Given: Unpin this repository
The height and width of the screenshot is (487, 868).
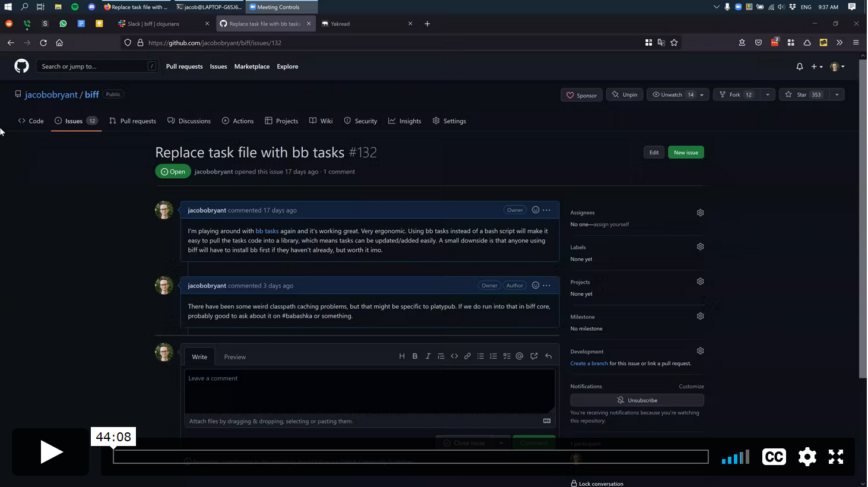Looking at the screenshot, I should 624,94.
